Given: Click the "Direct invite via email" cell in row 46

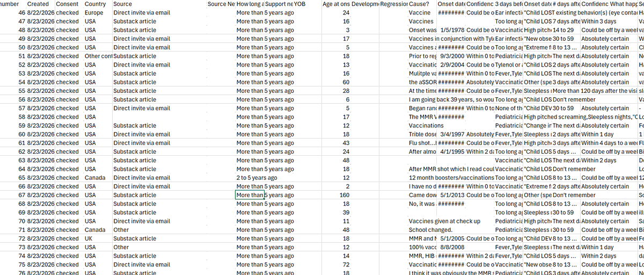Looking at the screenshot, I should [159, 13].
